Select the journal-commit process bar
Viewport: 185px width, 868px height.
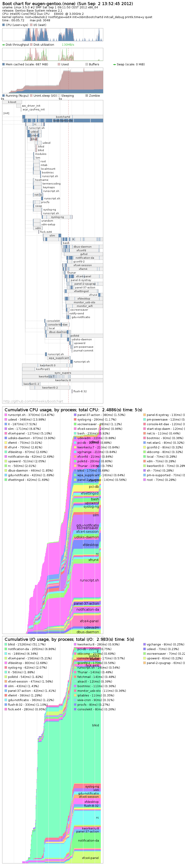tap(72, 350)
